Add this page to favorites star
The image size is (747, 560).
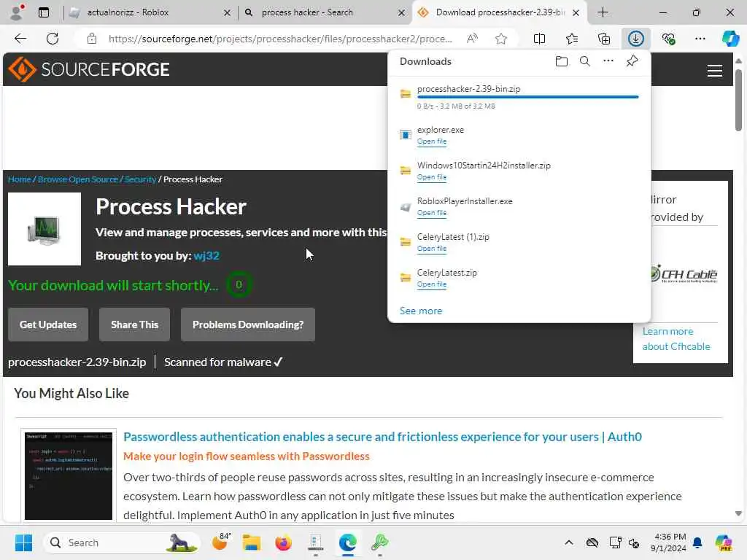tap(500, 39)
